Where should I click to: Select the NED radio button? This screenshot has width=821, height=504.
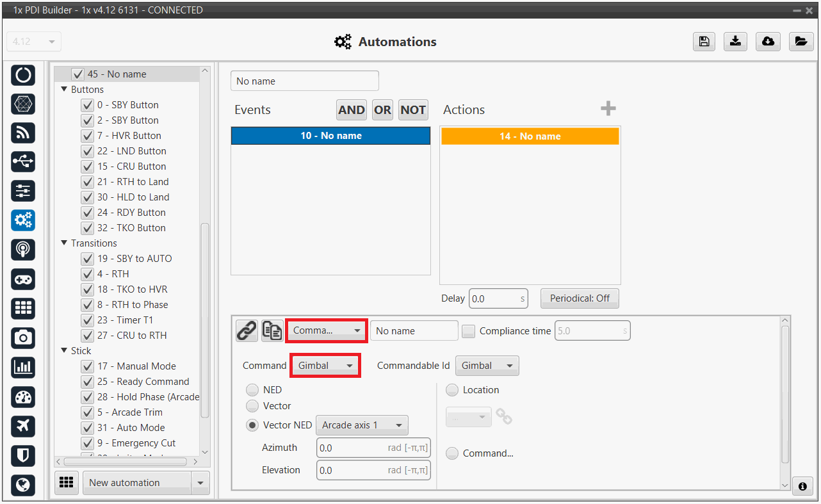(254, 390)
